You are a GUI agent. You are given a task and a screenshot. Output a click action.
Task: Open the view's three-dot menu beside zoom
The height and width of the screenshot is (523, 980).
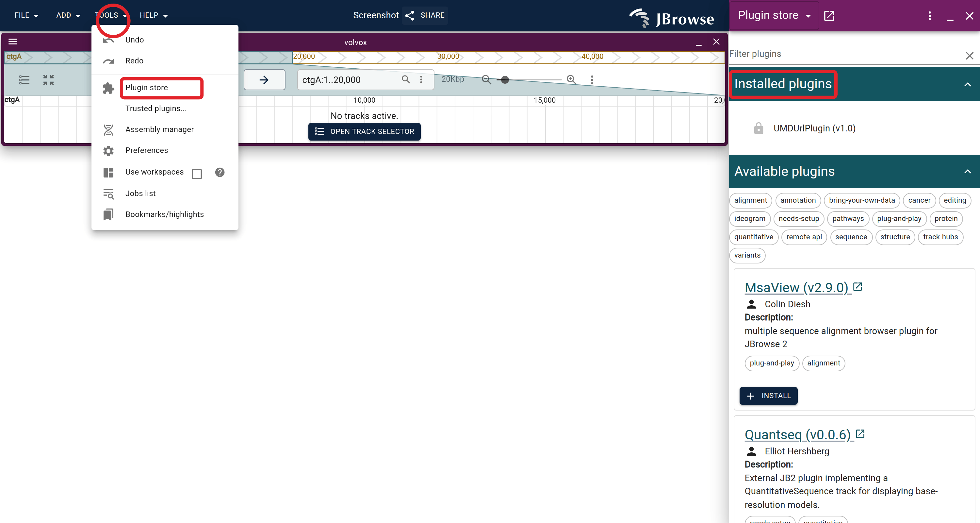coord(592,79)
